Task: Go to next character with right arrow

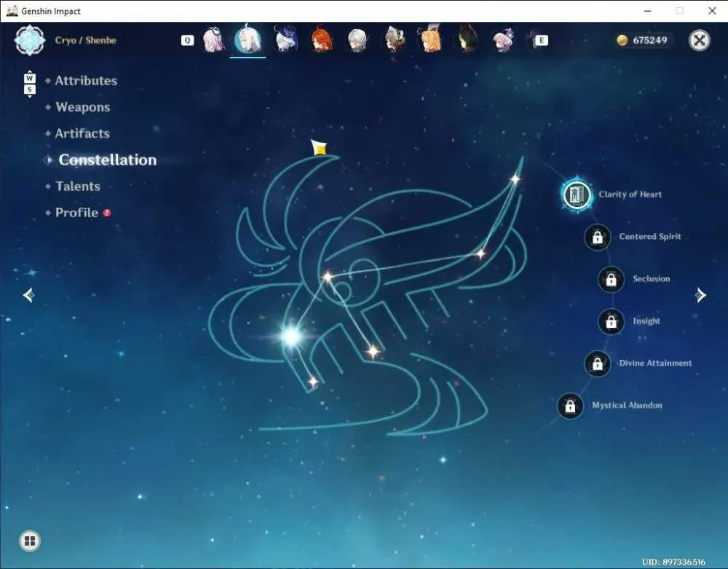Action: [700, 295]
